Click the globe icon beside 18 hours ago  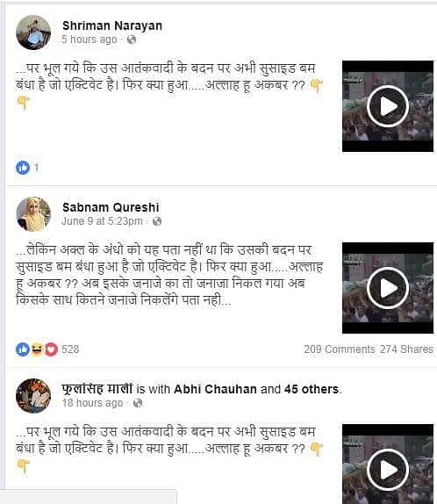click(x=138, y=403)
